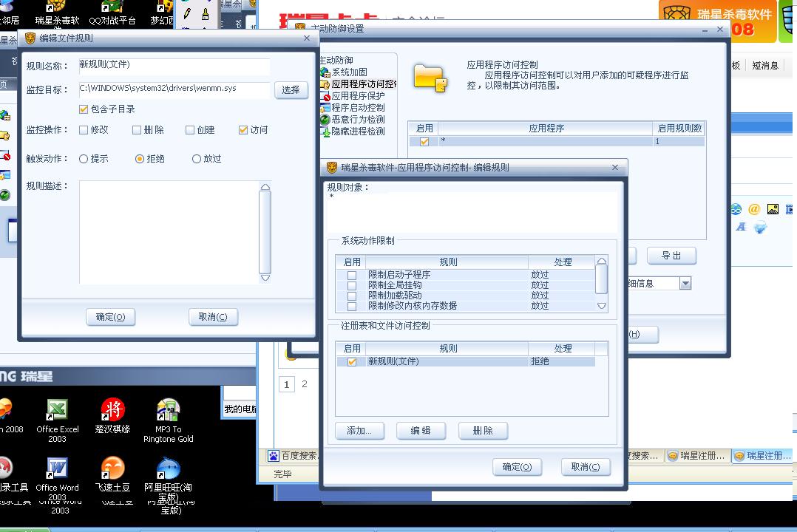Open 阿里旺旺(淘宝版) desktop icon
797x532 pixels.
pos(169,479)
